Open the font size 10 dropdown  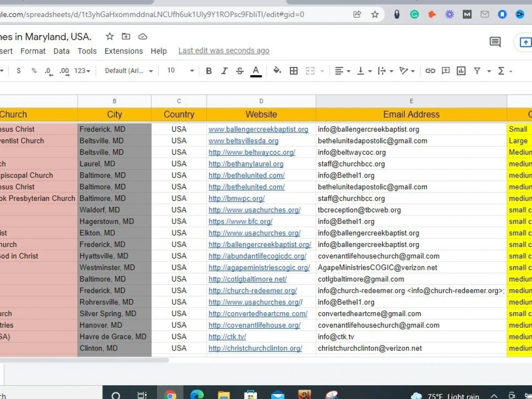click(x=180, y=71)
